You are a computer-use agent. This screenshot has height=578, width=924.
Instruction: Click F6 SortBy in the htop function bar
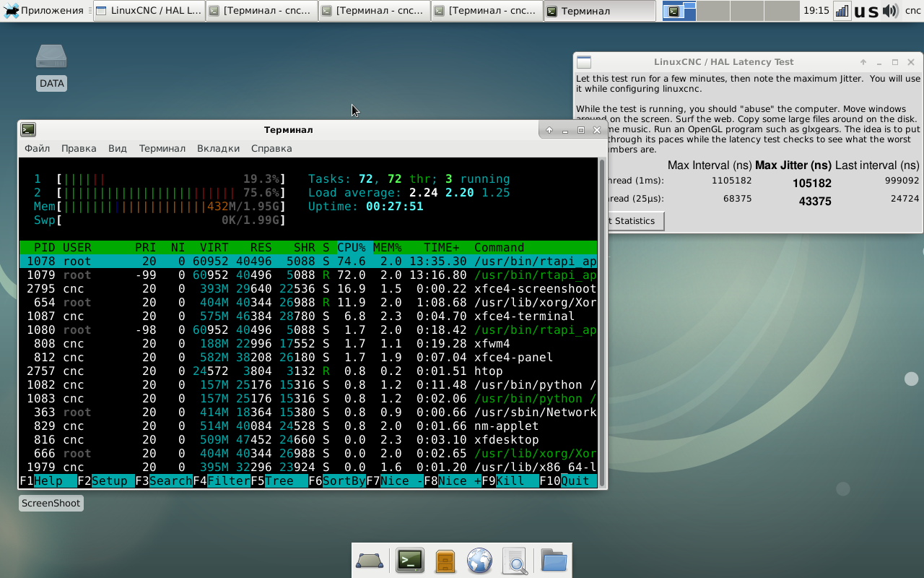tap(337, 480)
